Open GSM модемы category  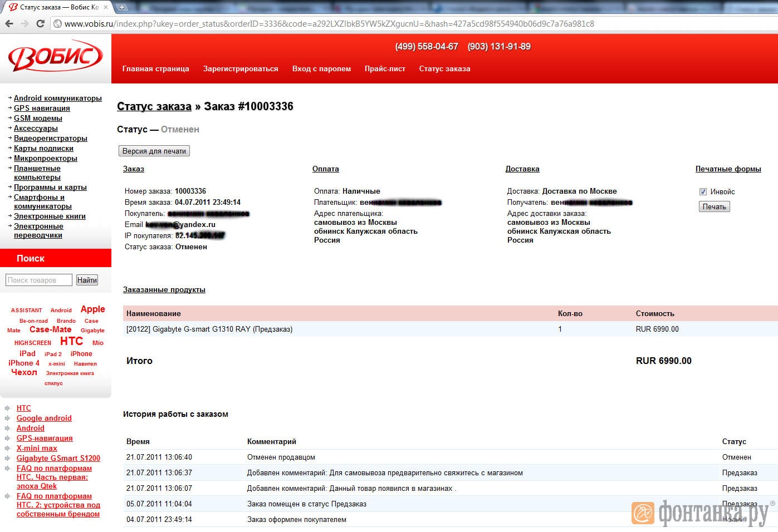(38, 118)
